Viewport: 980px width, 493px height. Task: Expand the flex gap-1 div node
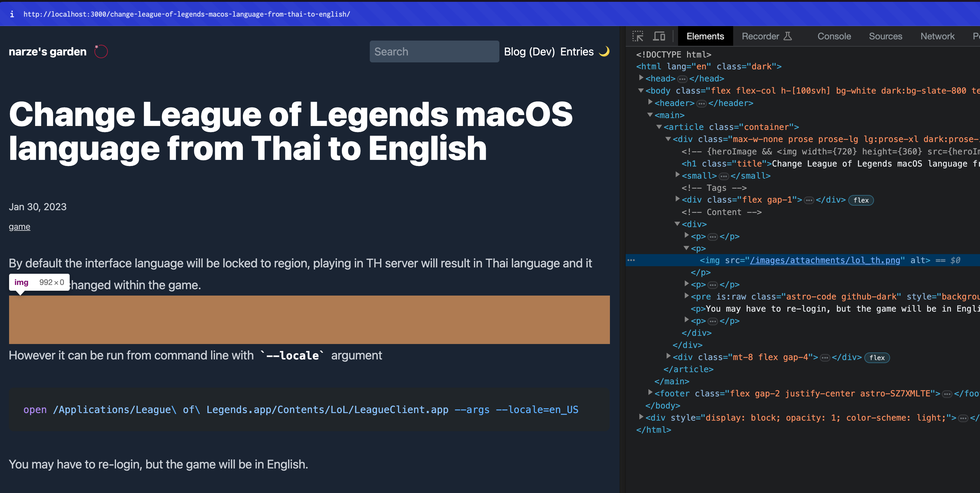tap(677, 199)
